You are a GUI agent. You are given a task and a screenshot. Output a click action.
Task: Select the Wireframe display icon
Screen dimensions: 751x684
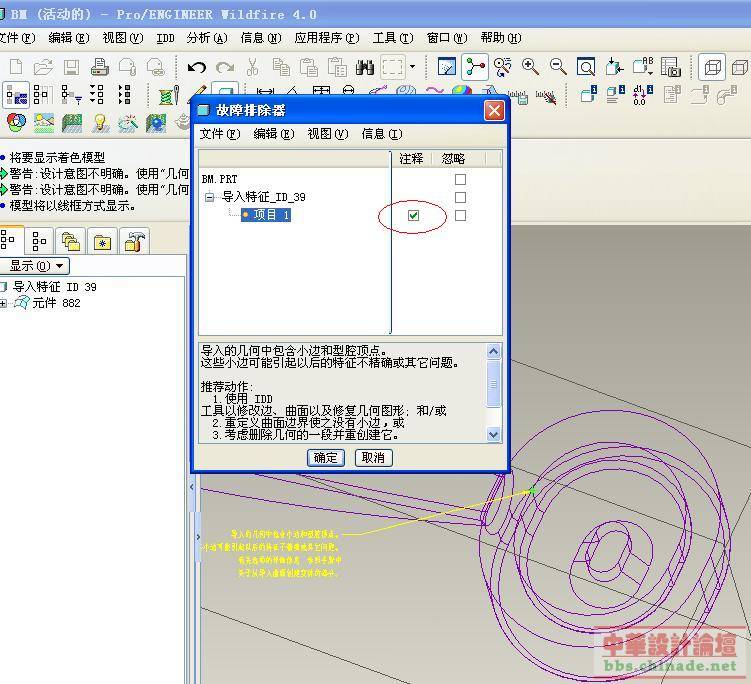pos(712,67)
